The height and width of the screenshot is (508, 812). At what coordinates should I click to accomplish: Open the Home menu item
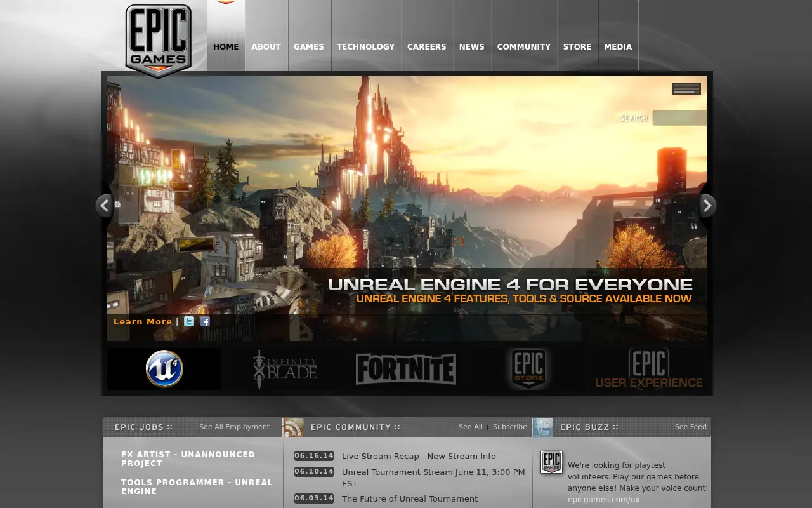226,47
